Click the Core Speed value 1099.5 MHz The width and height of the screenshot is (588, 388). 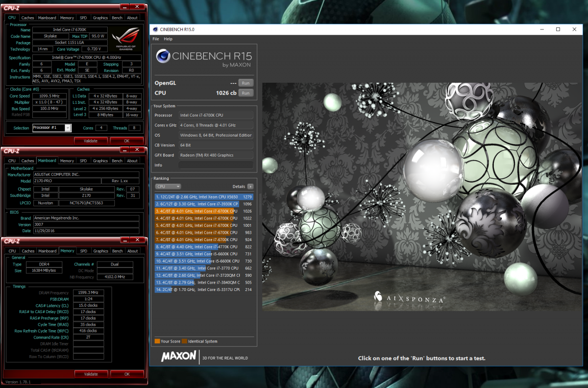[50, 96]
